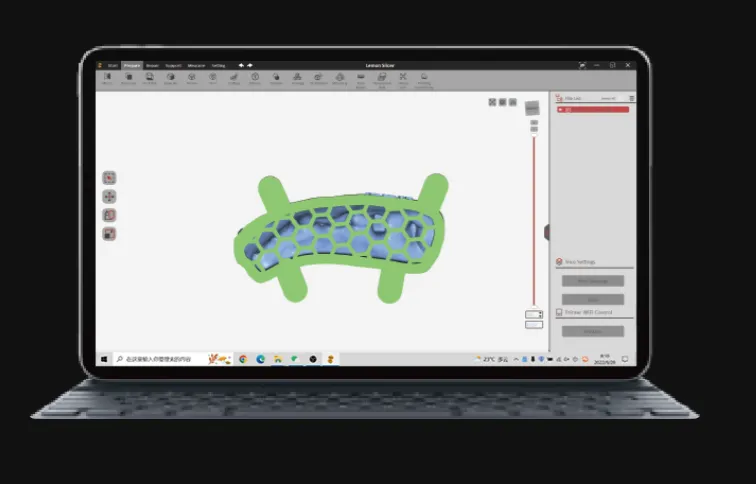Click the bottom tool in the left sidebar
This screenshot has height=484, width=756.
pos(110,234)
